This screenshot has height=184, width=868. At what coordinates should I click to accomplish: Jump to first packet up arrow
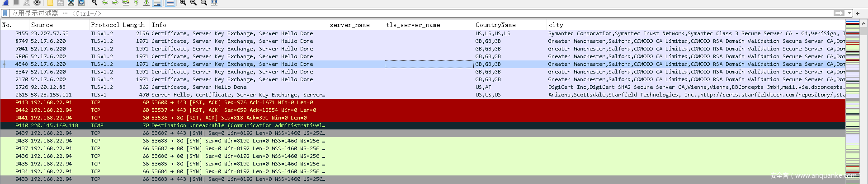136,3
